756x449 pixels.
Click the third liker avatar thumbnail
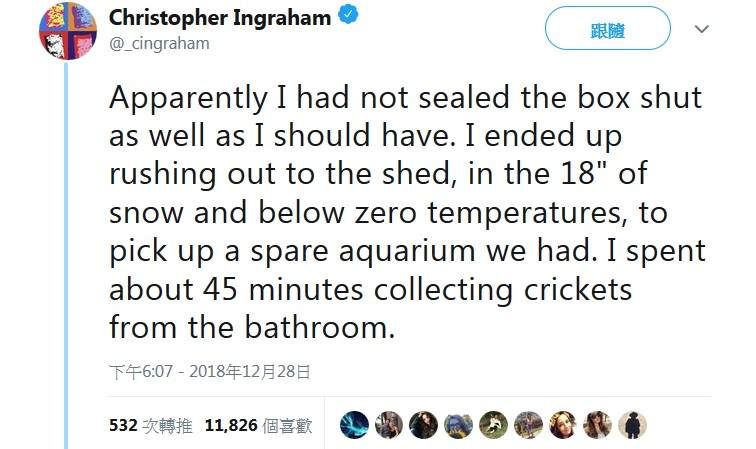424,425
